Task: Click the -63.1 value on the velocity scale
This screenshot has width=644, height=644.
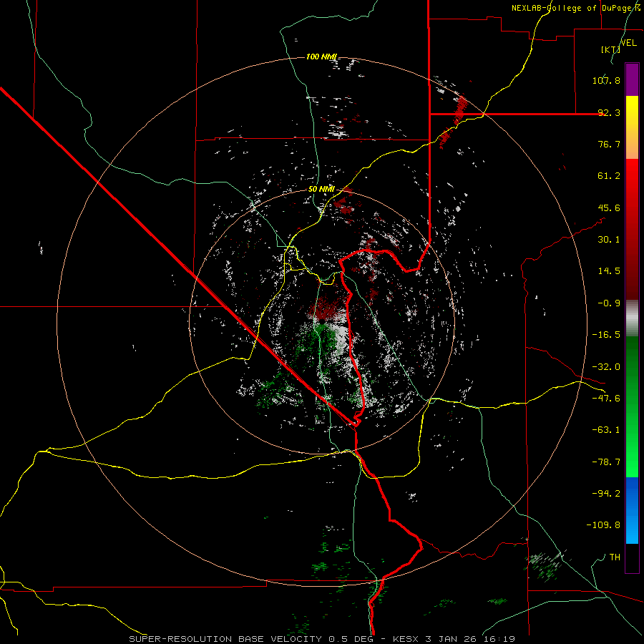Action: coord(606,430)
